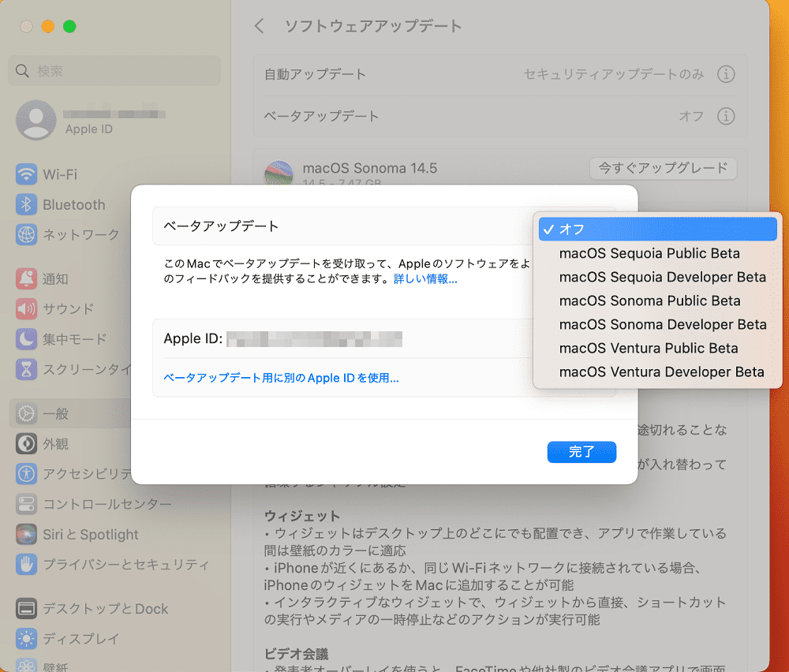Open info for ベータアップデート row
Screen dimensions: 789x672
pyautogui.click(x=726, y=116)
